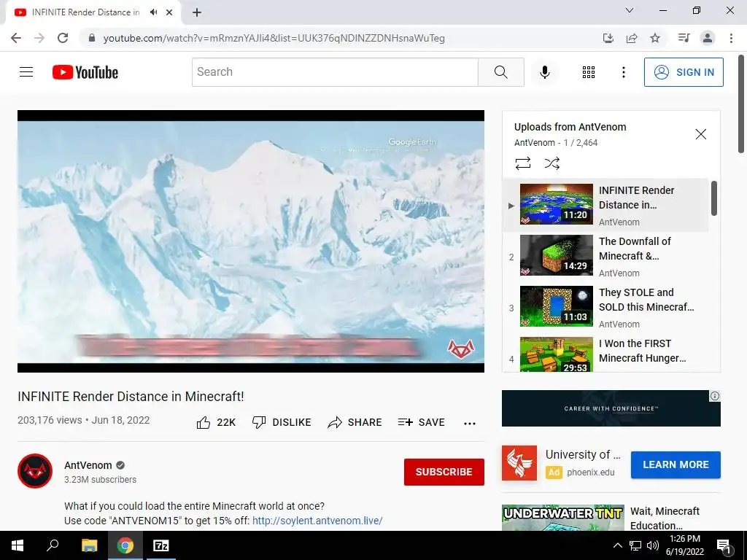The height and width of the screenshot is (560, 747).
Task: Share this page from address bar
Action: (x=632, y=38)
